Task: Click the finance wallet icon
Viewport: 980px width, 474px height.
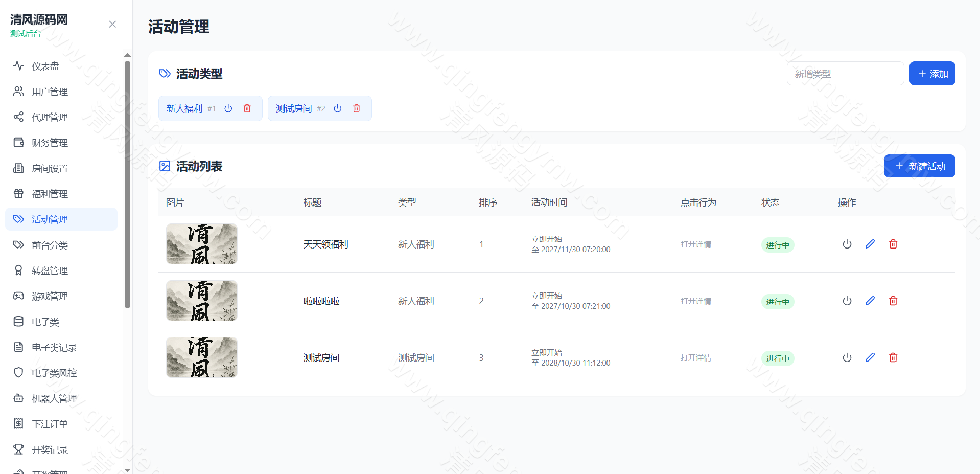Action: [x=18, y=142]
